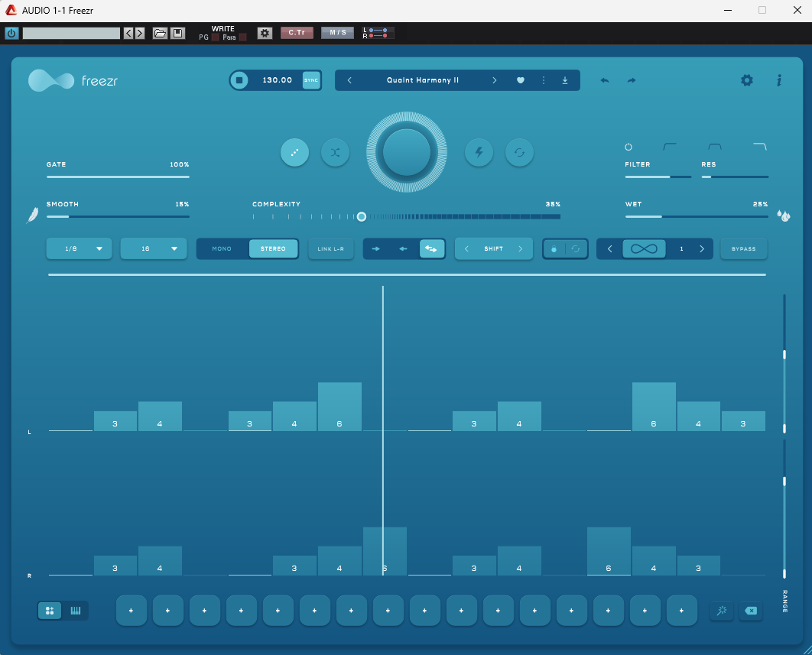This screenshot has height=655, width=812.
Task: Toggle the infinity loop button
Action: [644, 249]
